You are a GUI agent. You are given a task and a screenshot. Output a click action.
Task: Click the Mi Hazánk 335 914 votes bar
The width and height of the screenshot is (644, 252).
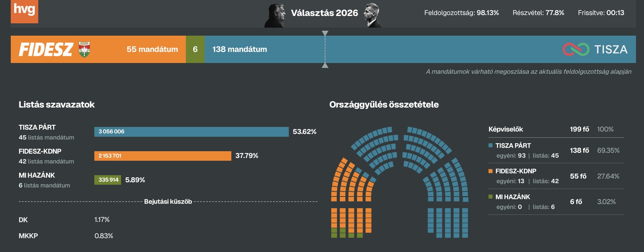108,180
